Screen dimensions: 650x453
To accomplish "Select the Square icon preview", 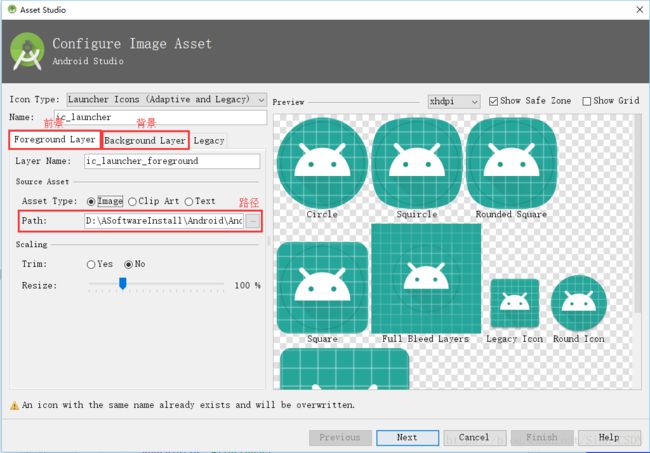I will tap(322, 288).
